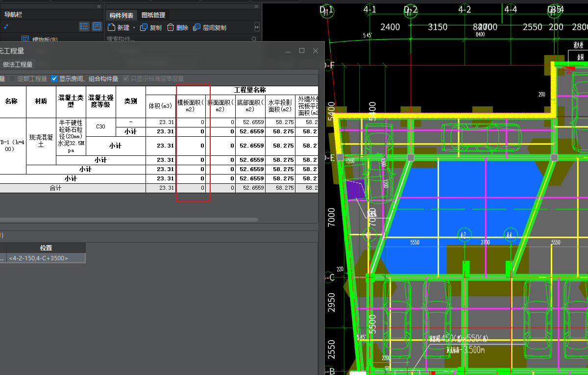
Task: Click the 混凝土强度等级 column header
Action: tap(100, 101)
